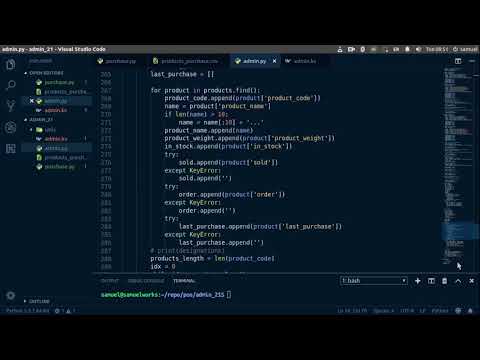This screenshot has height=360, width=480.
Task: Click the try: statement on line 275
Action: coord(171,154)
